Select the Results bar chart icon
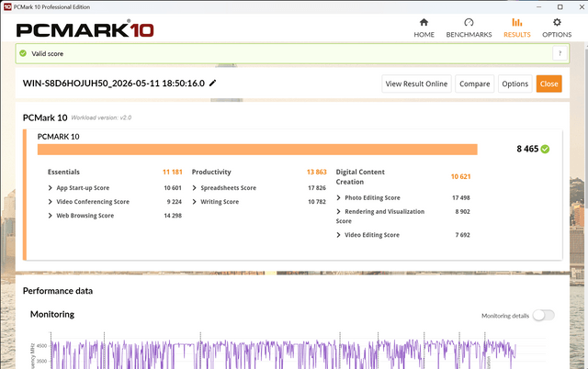 pos(516,22)
